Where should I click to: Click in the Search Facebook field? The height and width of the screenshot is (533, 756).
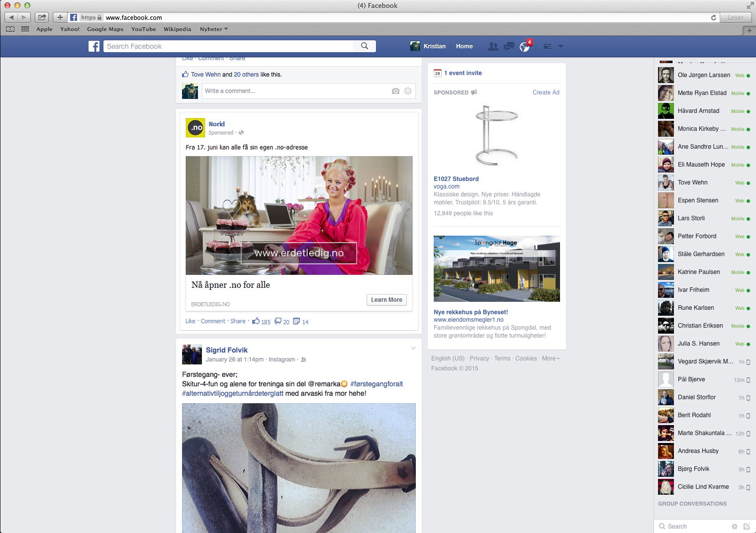(x=229, y=46)
